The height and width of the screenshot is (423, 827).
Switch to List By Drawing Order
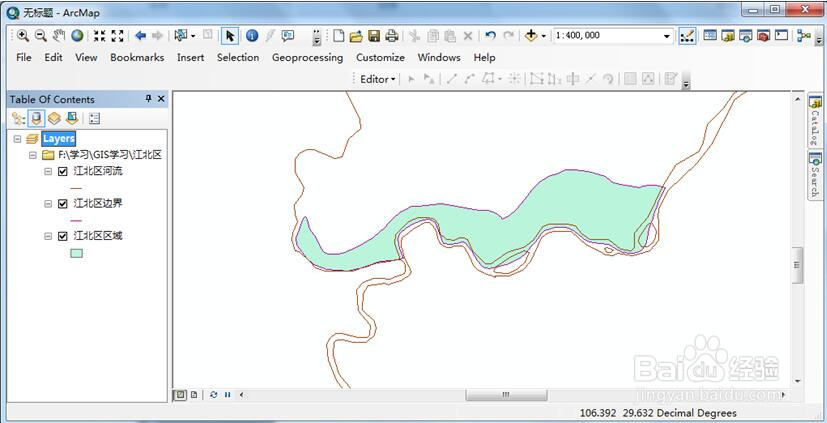[x=18, y=119]
